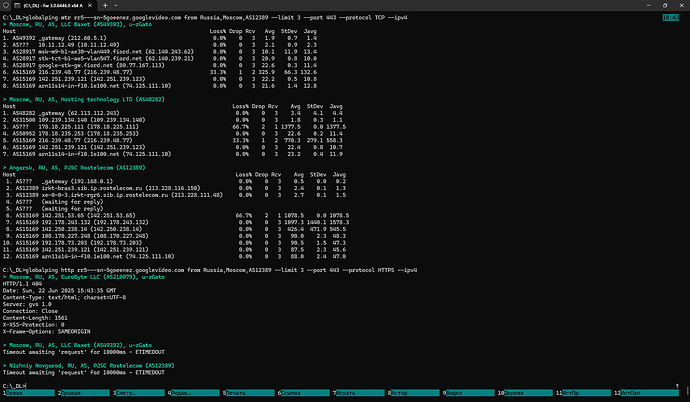
Task: Click row '108.170.227.248' in Angarsk table
Action: pyautogui.click(x=176, y=236)
